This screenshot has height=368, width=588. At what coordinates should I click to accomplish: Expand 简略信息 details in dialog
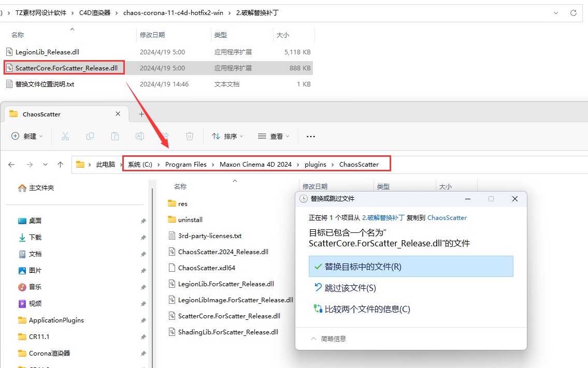[328, 339]
